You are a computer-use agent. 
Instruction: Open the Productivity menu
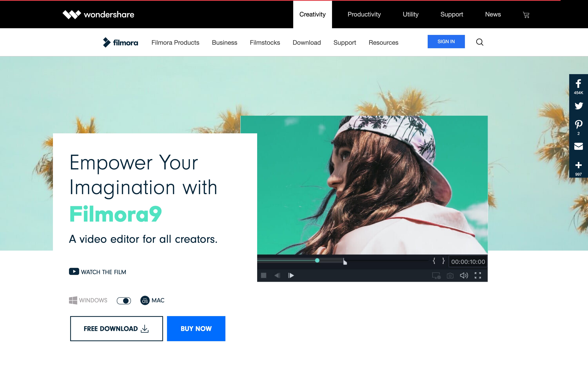pyautogui.click(x=364, y=14)
